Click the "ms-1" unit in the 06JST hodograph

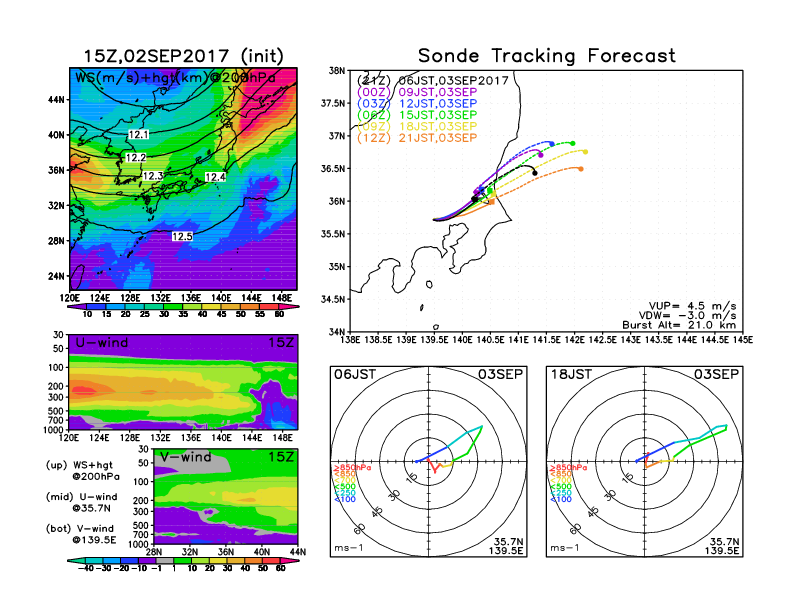click(x=349, y=548)
